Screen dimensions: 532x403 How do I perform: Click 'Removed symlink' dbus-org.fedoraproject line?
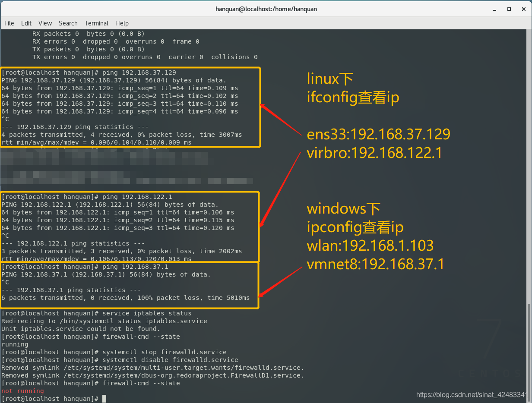153,375
